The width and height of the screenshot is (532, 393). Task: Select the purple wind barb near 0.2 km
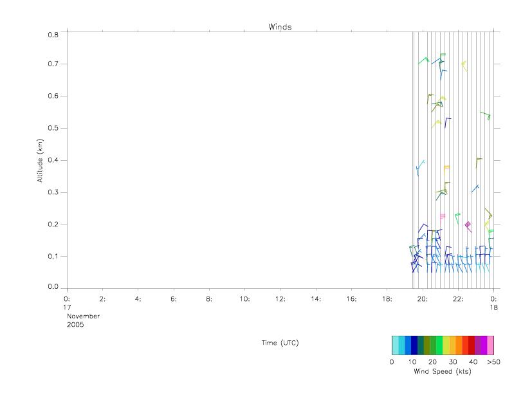(468, 226)
